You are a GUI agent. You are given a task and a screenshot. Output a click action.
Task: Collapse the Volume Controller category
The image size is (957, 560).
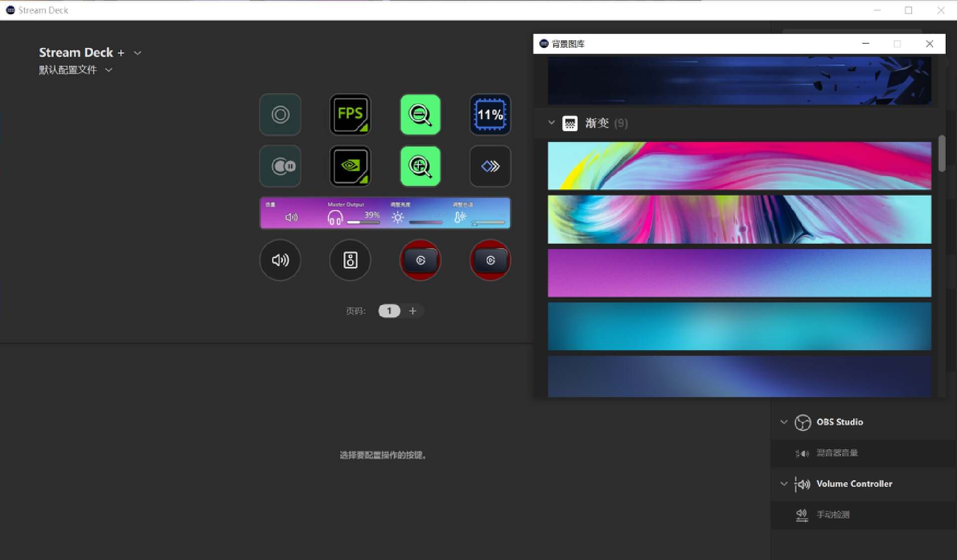pyautogui.click(x=784, y=484)
